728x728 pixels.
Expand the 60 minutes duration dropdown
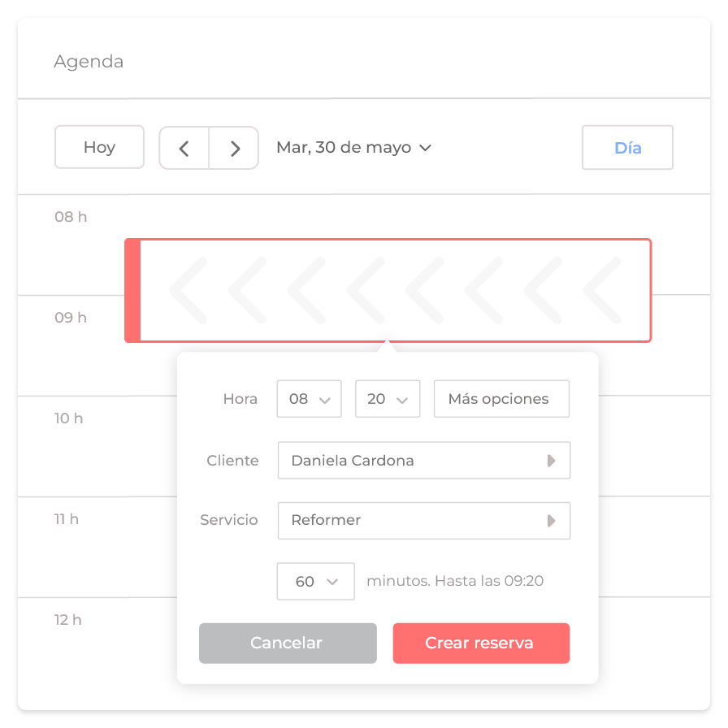click(x=315, y=582)
